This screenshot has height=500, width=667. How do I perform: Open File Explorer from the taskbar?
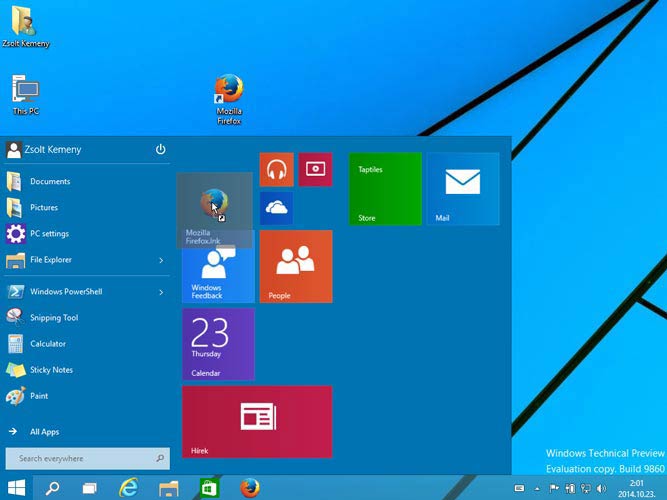tap(168, 488)
